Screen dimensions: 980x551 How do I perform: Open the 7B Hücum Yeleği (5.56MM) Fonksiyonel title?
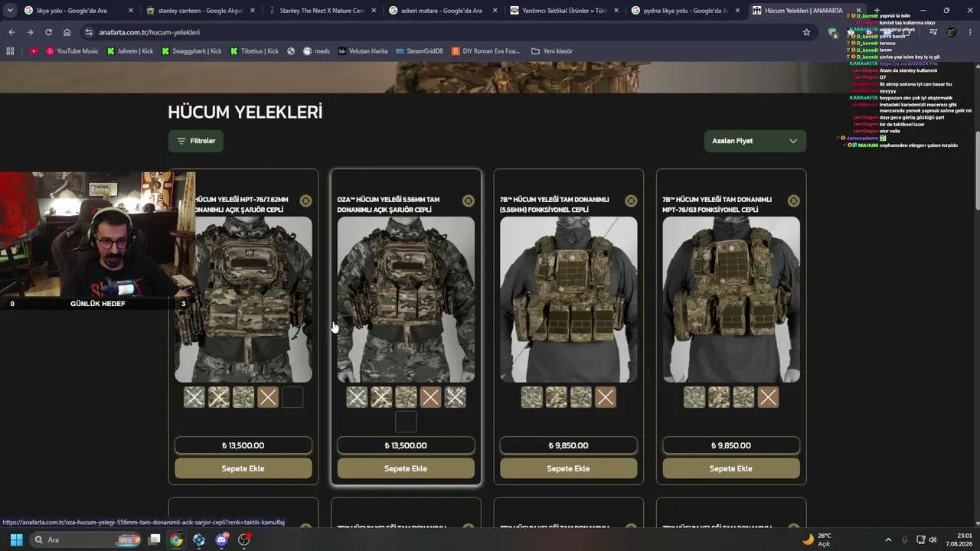coord(554,204)
